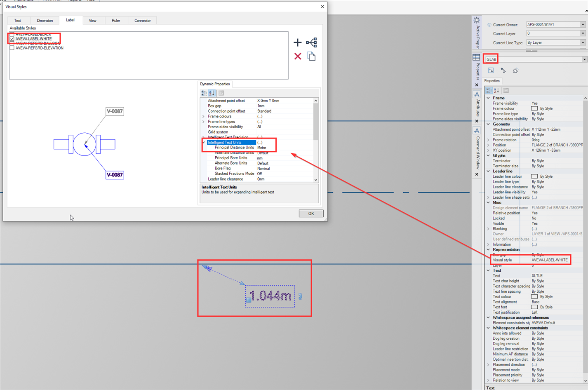Click the Attributes panel A icon
Viewport: 588px width, 390px height.
477,94
